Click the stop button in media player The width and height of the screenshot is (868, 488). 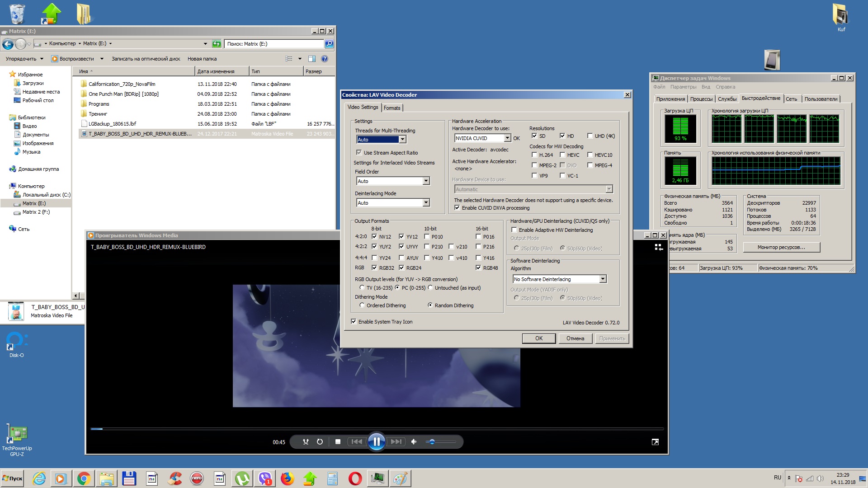click(338, 441)
